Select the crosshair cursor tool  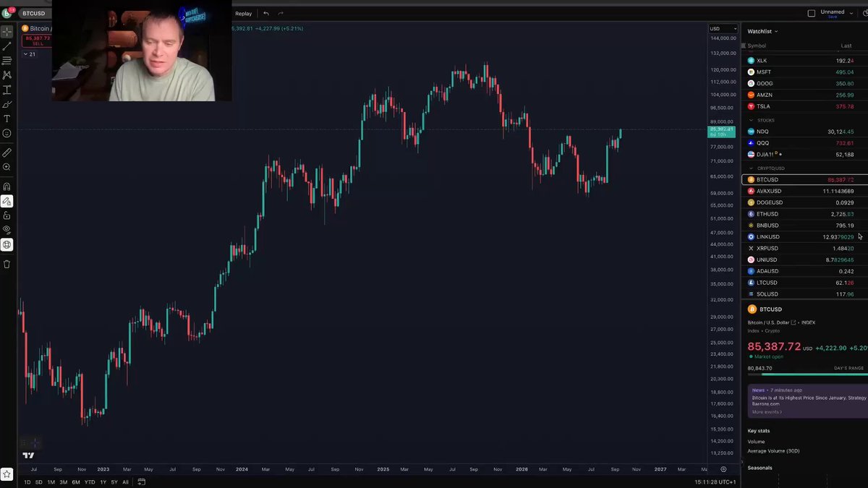click(7, 32)
